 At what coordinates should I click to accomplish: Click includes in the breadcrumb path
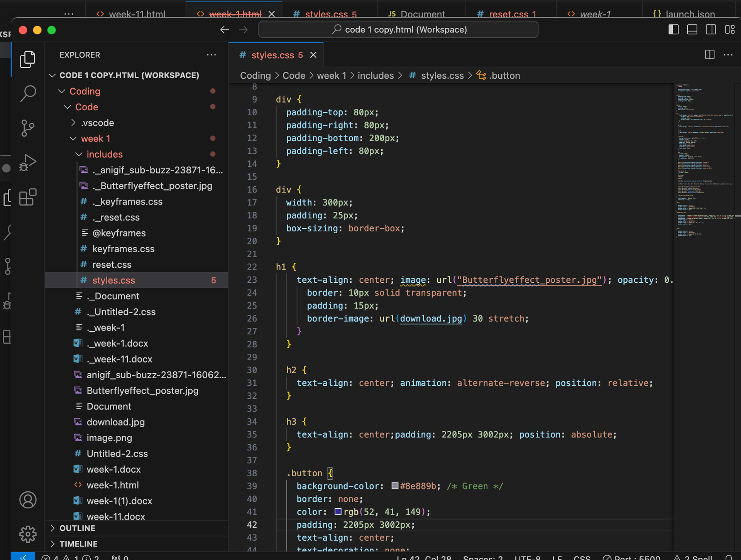tap(376, 76)
